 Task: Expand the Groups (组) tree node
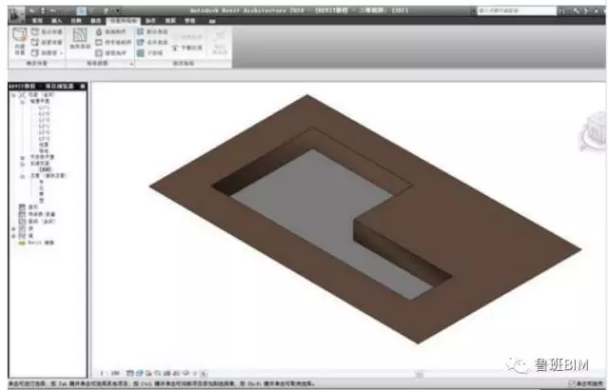click(14, 235)
